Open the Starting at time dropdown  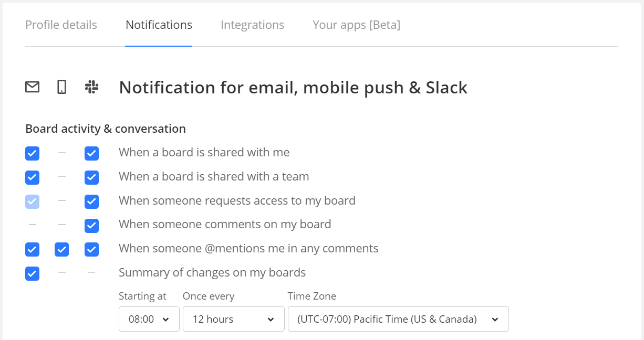[x=149, y=319]
